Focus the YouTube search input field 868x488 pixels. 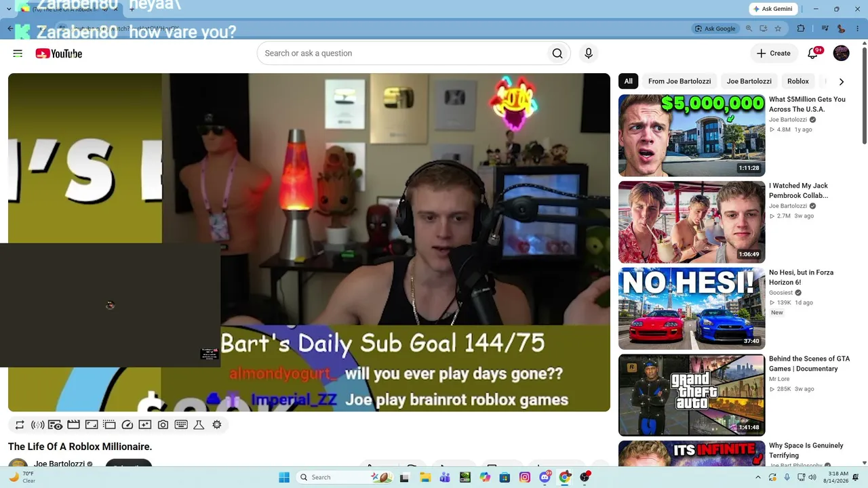pos(401,54)
